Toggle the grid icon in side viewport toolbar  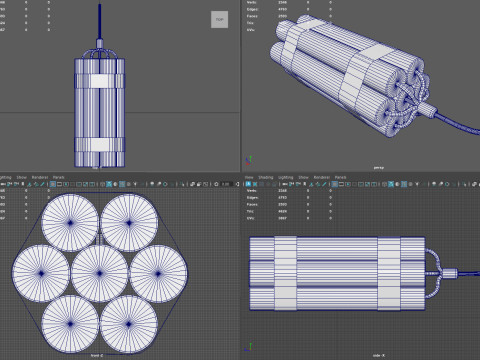[x=335, y=184]
